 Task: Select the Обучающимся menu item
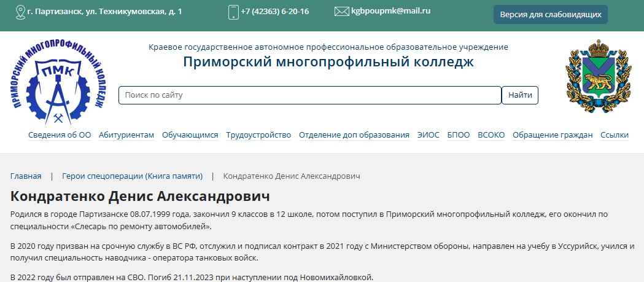point(190,135)
